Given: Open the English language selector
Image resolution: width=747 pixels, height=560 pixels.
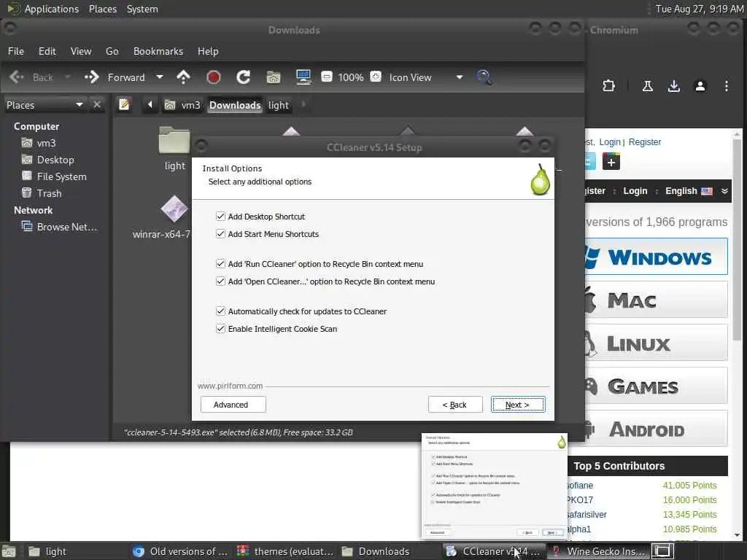Looking at the screenshot, I should pyautogui.click(x=689, y=191).
